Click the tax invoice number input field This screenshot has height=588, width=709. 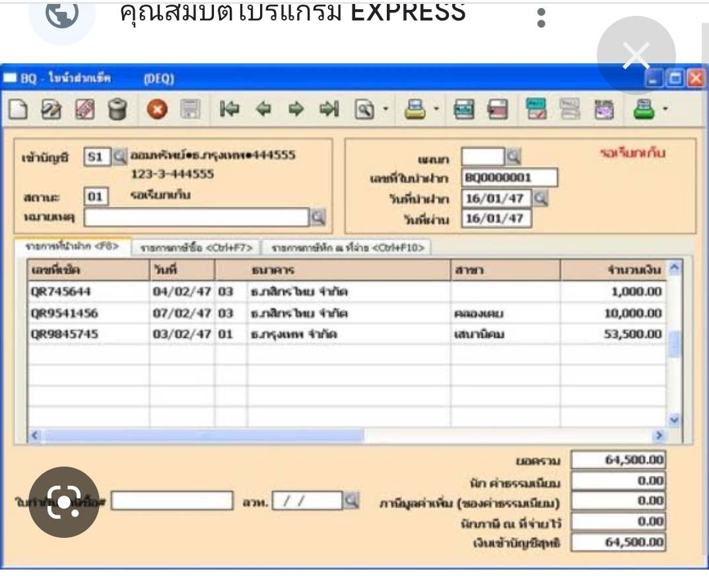tap(172, 501)
